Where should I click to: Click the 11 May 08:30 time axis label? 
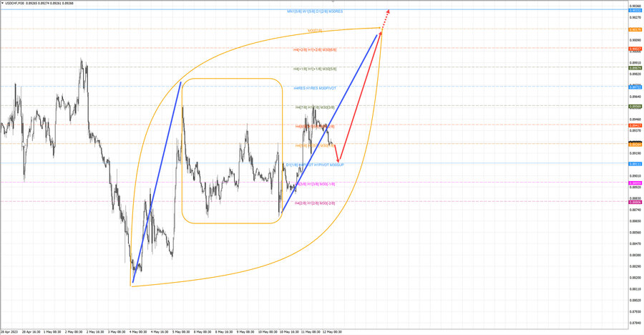[311, 331]
